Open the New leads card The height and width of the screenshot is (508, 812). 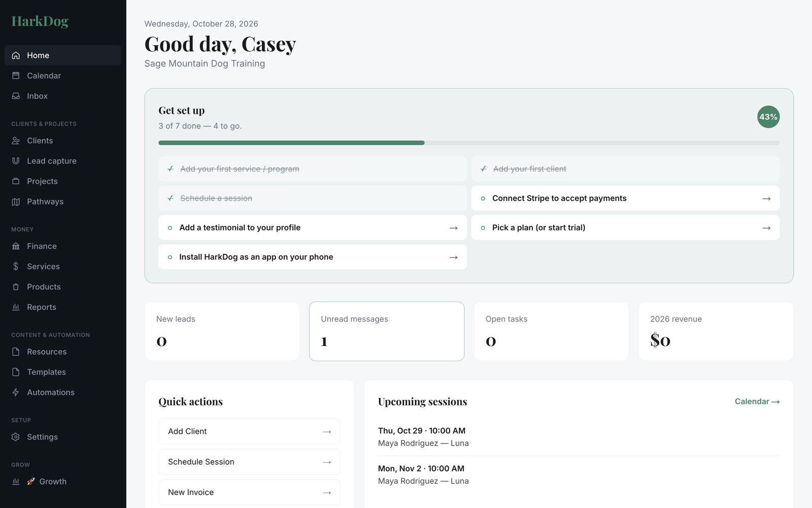[222, 331]
